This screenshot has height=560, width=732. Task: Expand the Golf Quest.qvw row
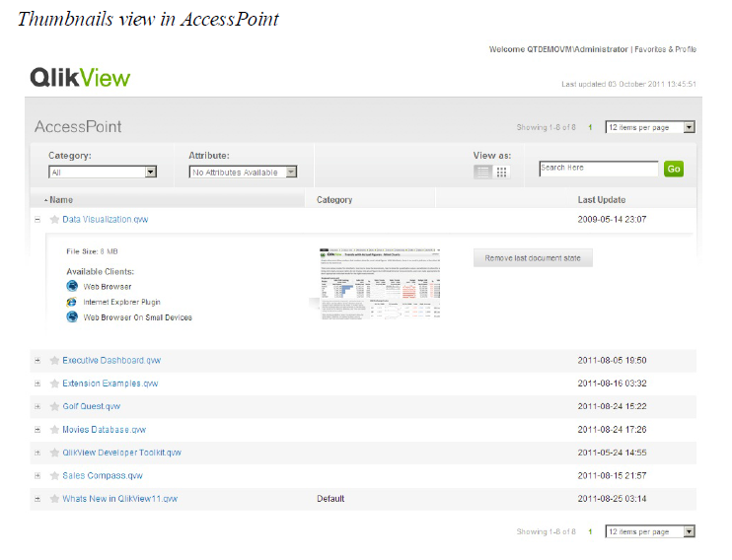[37, 406]
